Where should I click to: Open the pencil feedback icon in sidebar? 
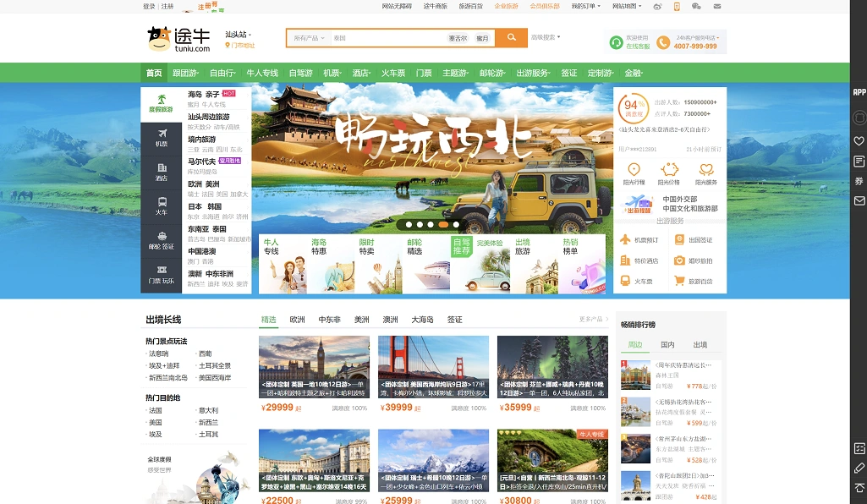pos(859,468)
